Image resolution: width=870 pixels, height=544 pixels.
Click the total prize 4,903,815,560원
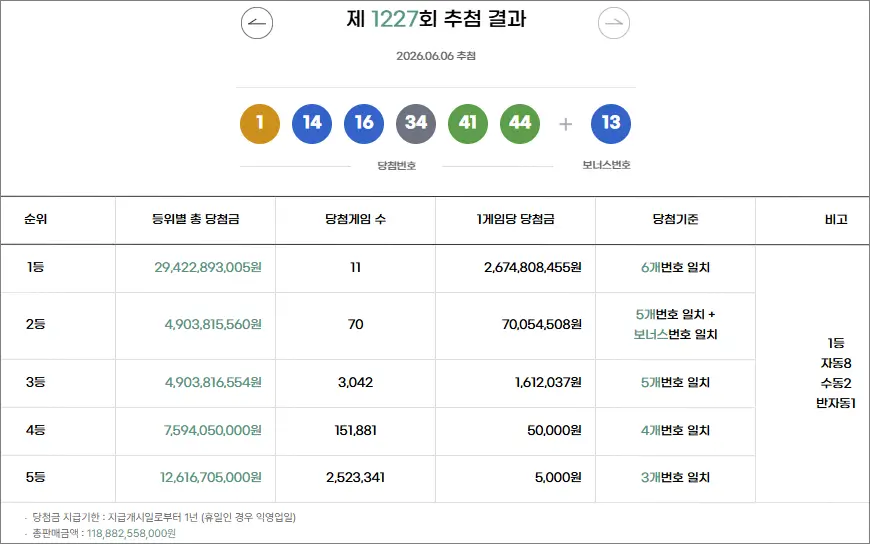[213, 324]
